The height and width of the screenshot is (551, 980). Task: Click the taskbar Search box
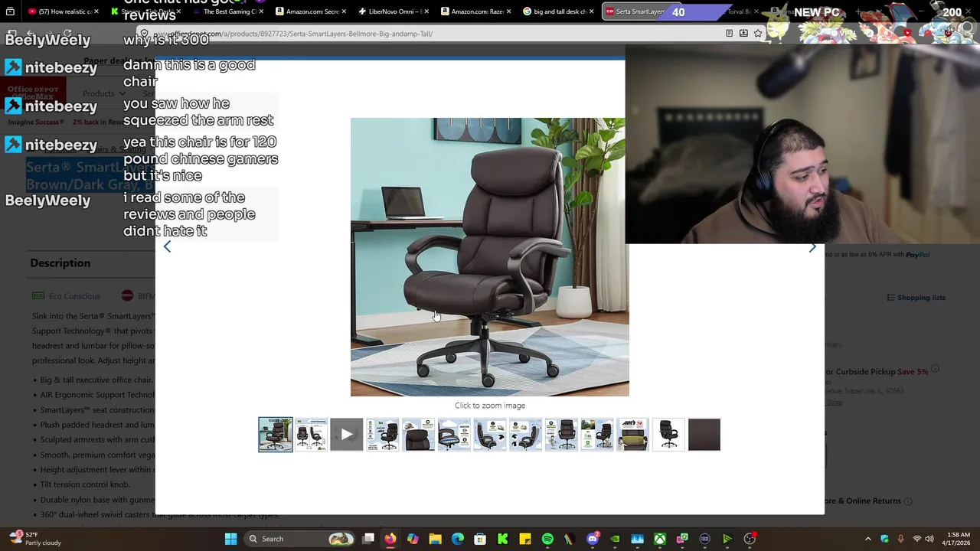[x=301, y=539]
